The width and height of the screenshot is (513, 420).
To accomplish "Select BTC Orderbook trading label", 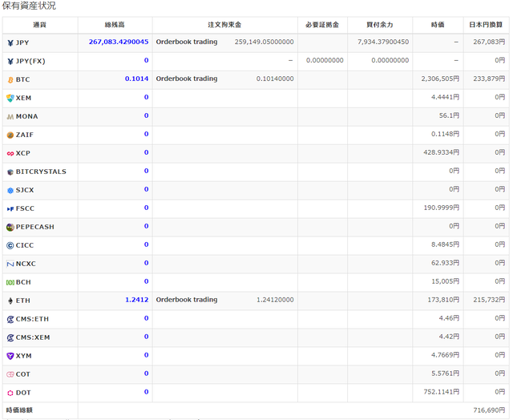I will coord(187,79).
